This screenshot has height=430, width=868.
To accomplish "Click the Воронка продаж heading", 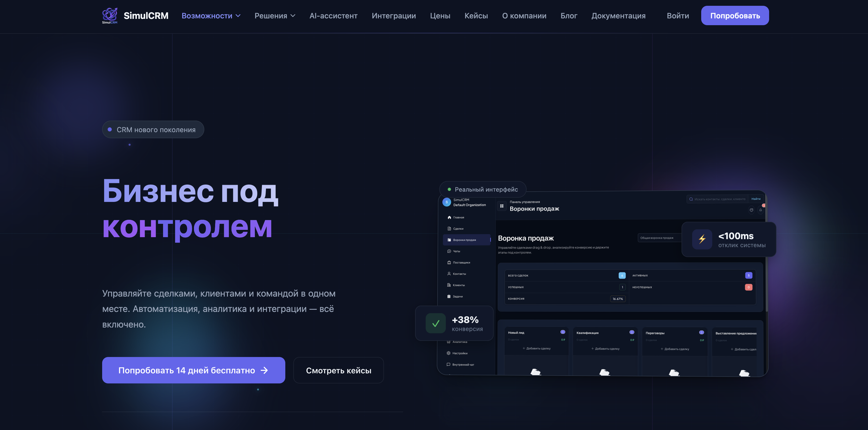I will pyautogui.click(x=526, y=238).
